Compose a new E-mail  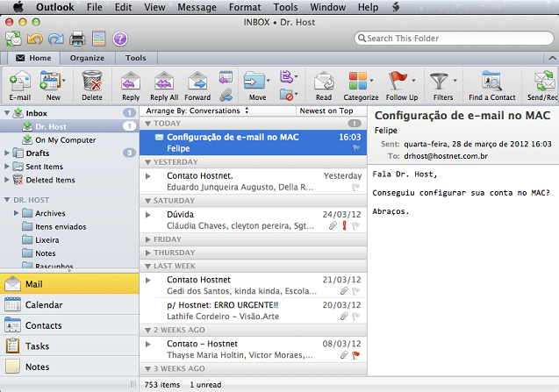pos(19,85)
